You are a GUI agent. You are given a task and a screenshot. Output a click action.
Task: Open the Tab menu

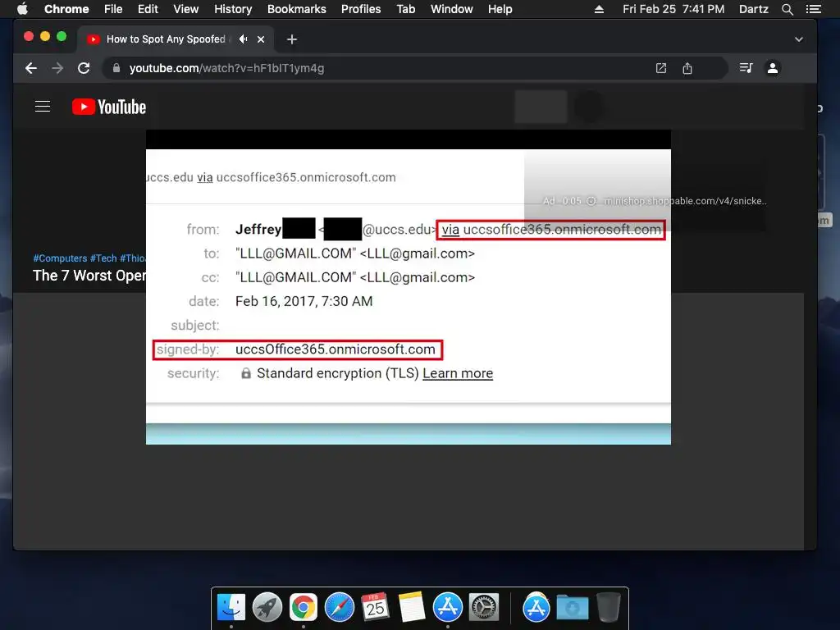[405, 9]
